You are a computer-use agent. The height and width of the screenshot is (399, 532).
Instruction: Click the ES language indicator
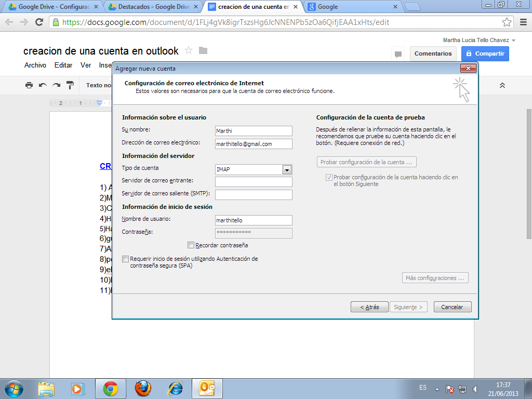tap(423, 388)
